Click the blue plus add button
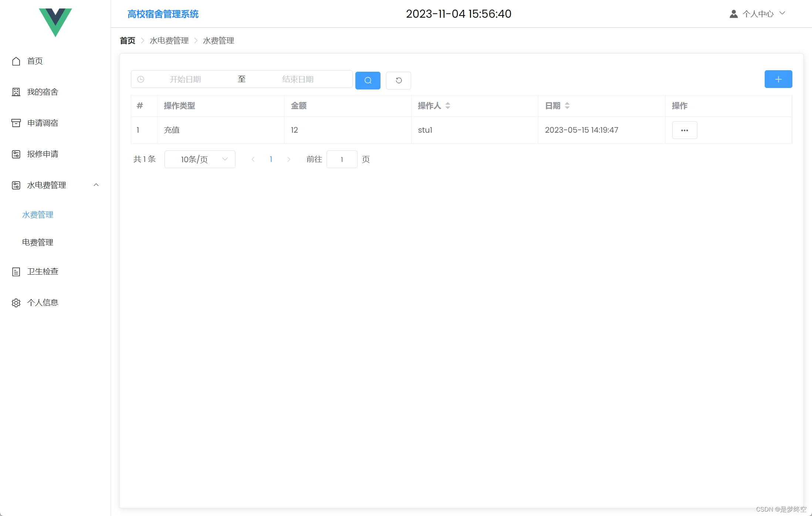 coord(778,79)
